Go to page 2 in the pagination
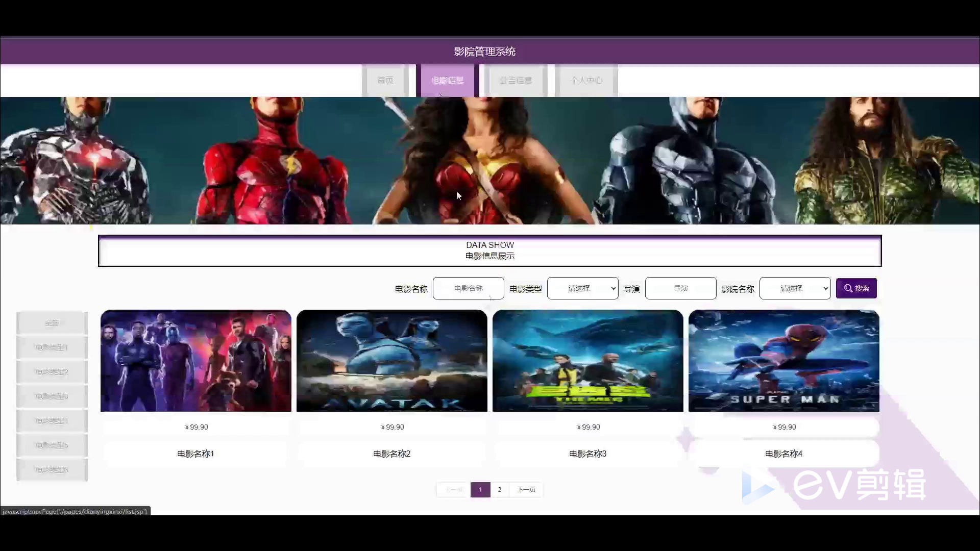Screen dimensions: 980x551 pos(500,490)
